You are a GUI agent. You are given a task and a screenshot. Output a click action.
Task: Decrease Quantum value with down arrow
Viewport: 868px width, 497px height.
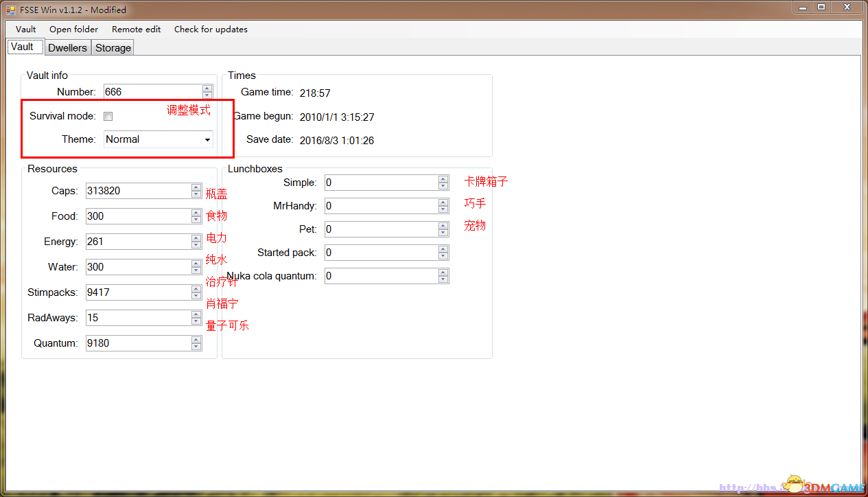[197, 347]
